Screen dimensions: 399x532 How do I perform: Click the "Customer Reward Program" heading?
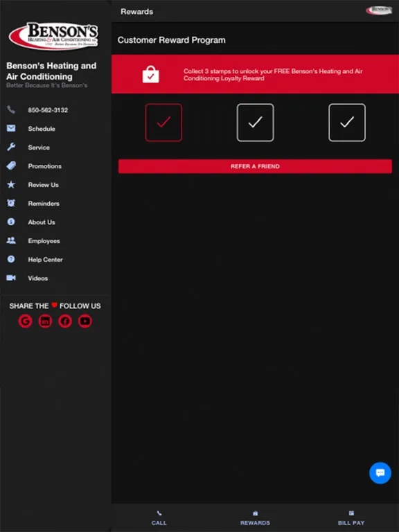tap(171, 40)
